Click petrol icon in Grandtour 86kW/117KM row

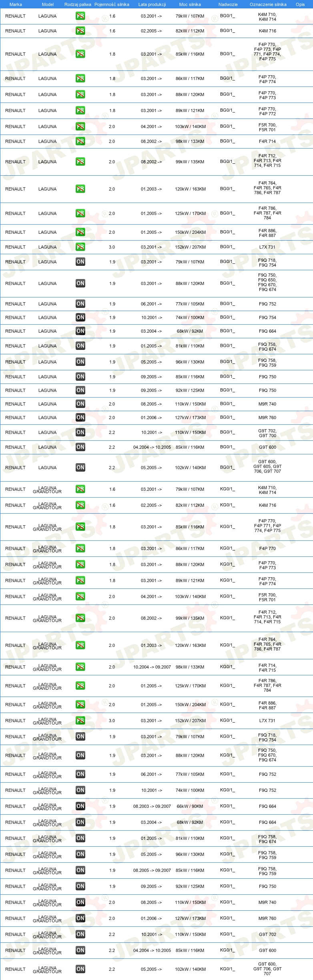(x=80, y=548)
